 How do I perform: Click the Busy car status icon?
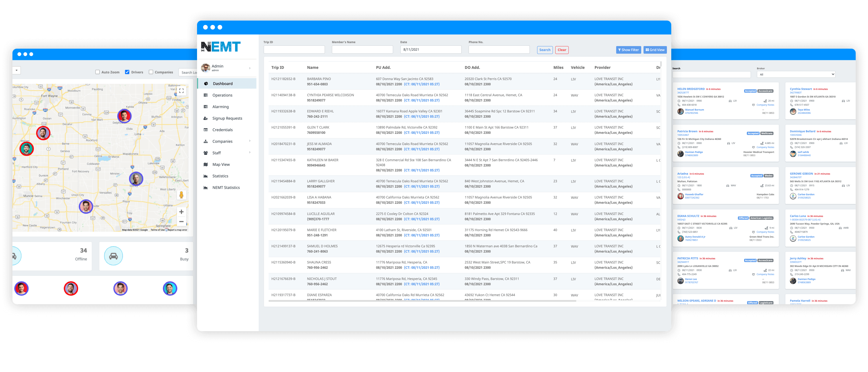[x=113, y=256]
